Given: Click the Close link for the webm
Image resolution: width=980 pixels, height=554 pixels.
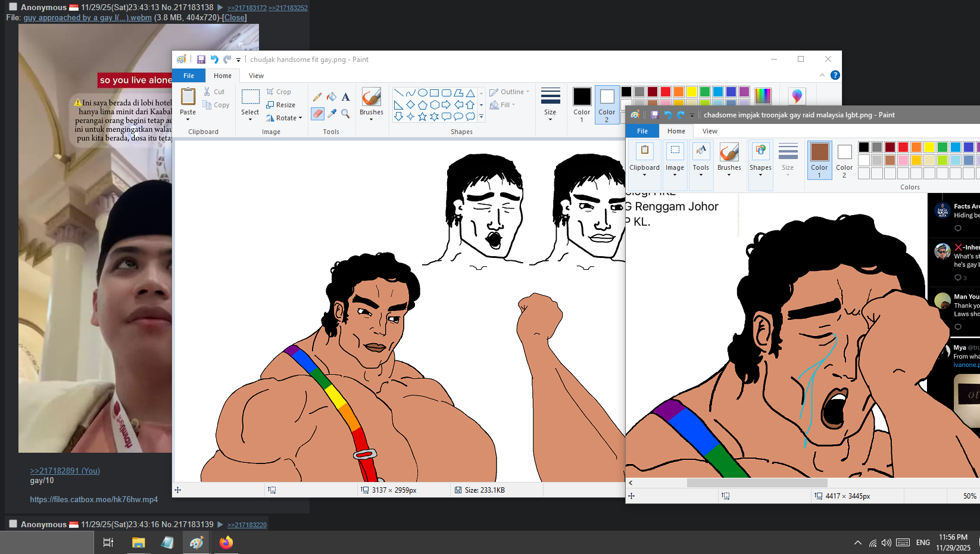Looking at the screenshot, I should pos(235,17).
